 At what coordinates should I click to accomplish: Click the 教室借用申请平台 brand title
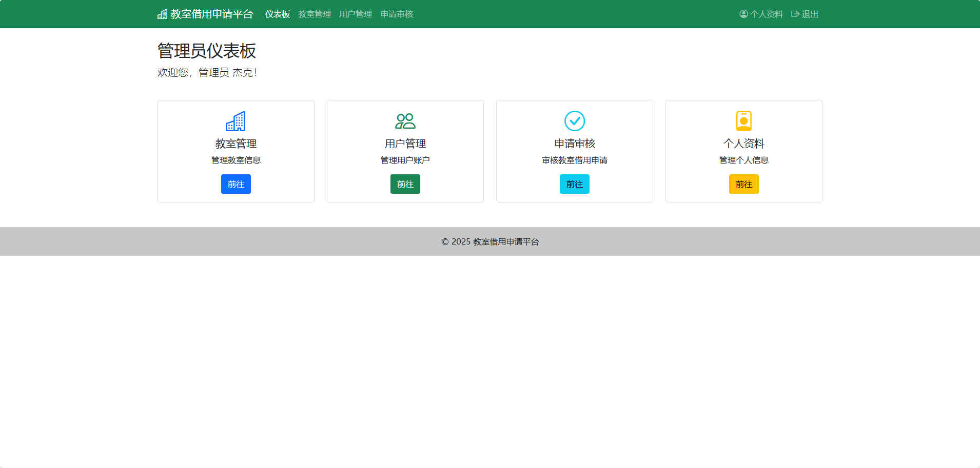click(212, 14)
